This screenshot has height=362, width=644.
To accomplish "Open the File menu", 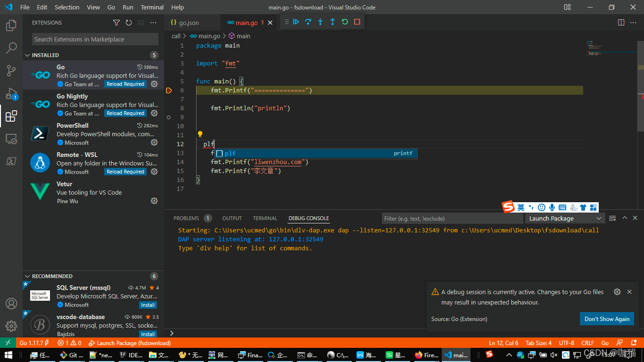I will point(25,7).
